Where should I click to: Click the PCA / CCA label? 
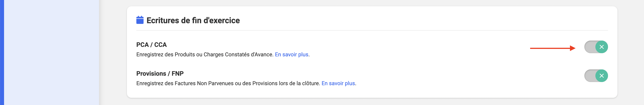(x=151, y=45)
